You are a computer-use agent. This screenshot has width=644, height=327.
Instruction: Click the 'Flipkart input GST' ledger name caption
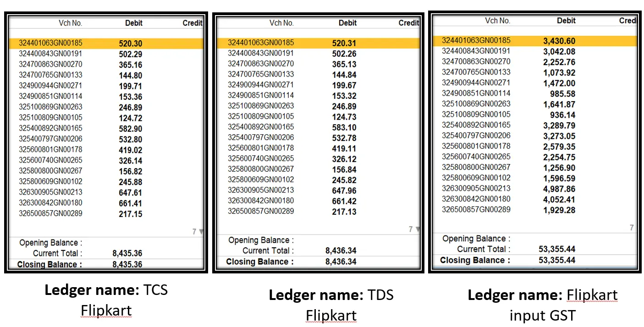tap(542, 305)
